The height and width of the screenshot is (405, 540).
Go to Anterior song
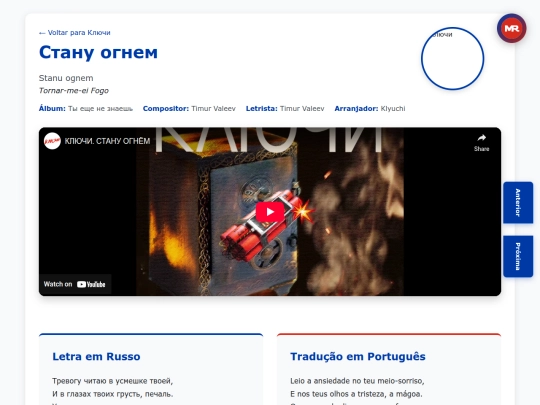pos(518,202)
